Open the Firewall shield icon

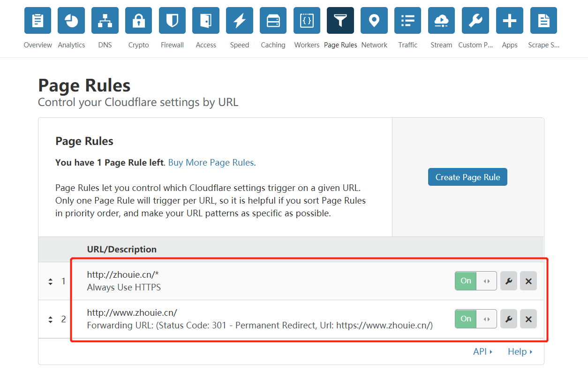(172, 21)
